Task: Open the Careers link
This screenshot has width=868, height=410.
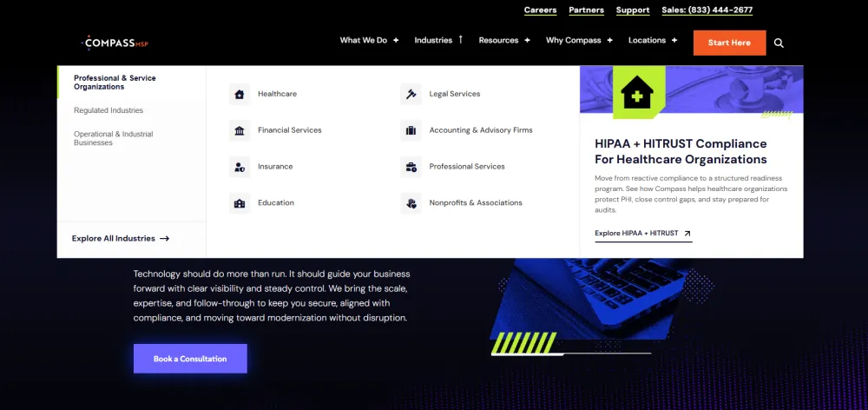Action: point(540,10)
